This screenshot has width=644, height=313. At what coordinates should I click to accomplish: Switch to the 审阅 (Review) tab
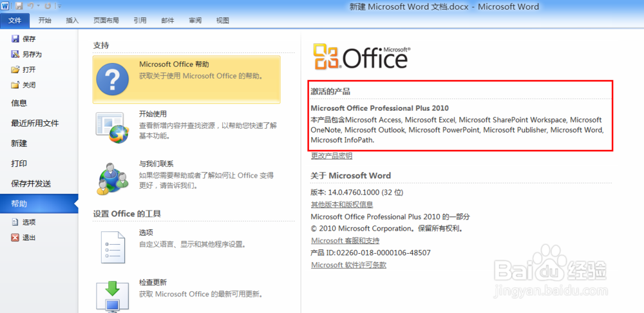point(195,21)
